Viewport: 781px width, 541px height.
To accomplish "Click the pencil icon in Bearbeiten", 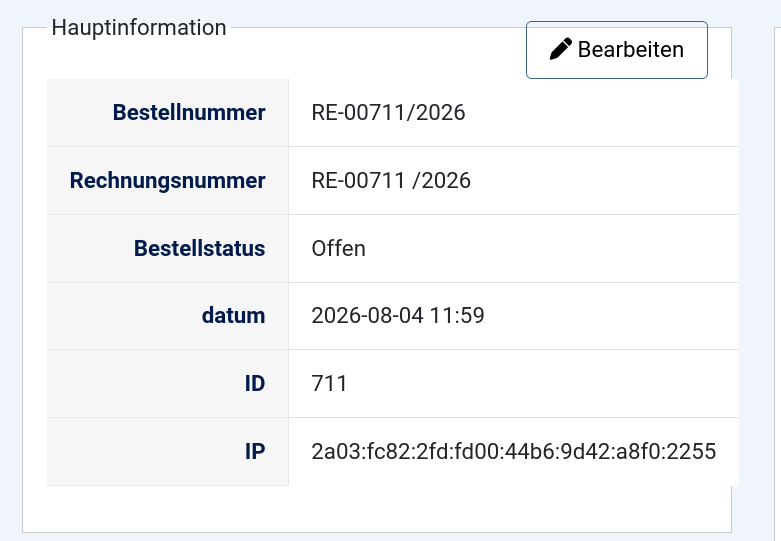I will 560,49.
